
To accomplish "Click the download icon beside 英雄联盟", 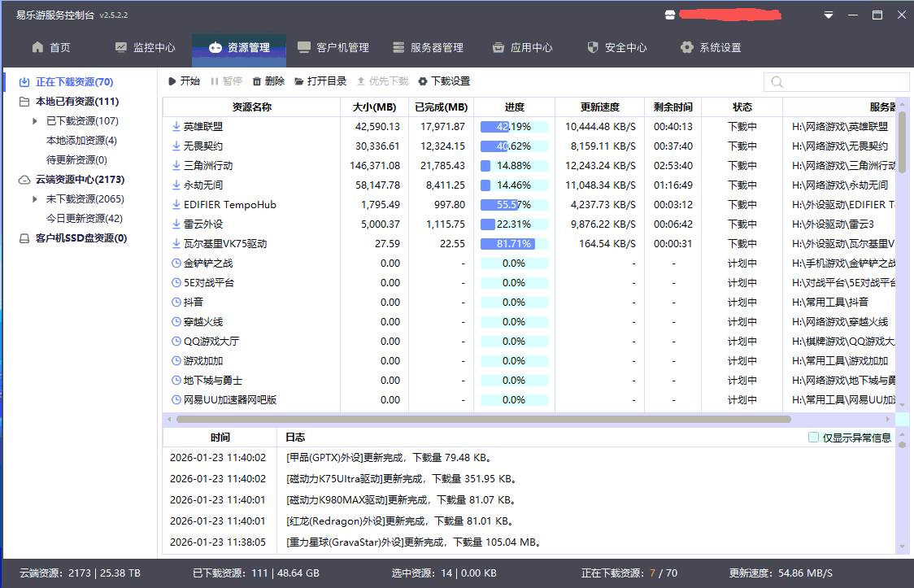I will (x=176, y=126).
